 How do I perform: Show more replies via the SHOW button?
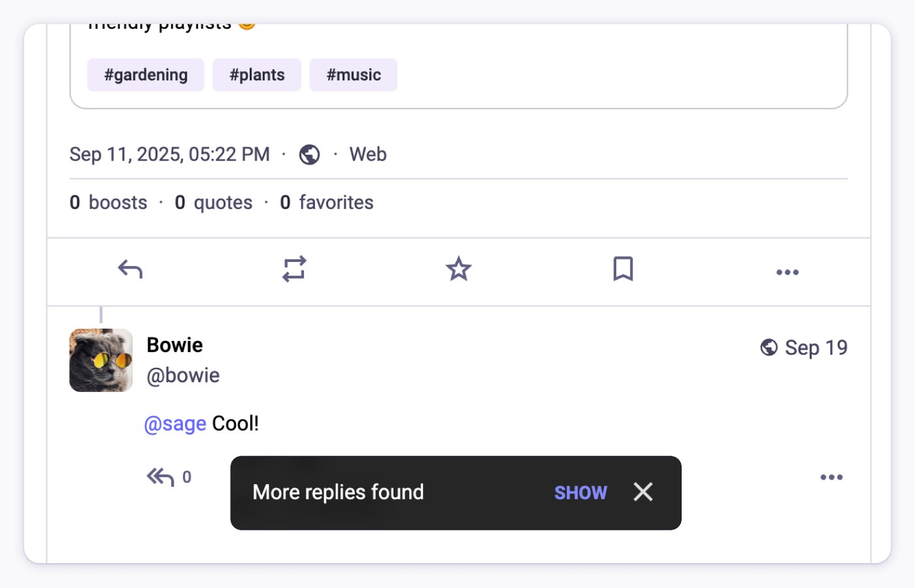[x=580, y=493]
